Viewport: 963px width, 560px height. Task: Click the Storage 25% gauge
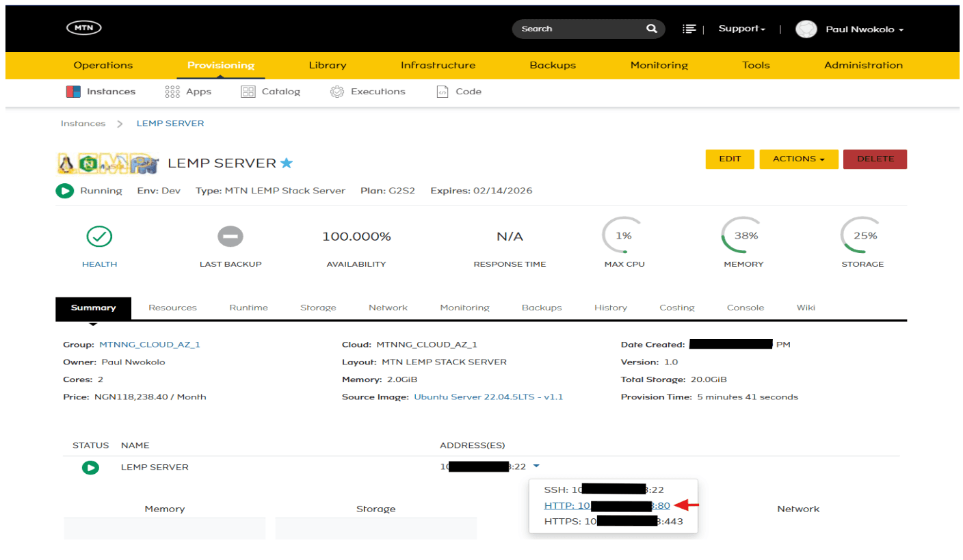(862, 236)
